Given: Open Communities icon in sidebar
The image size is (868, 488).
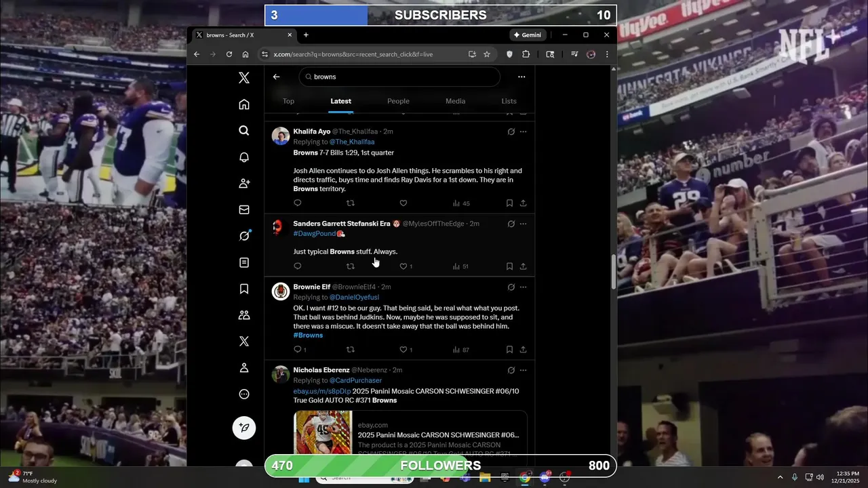Looking at the screenshot, I should pos(244,315).
